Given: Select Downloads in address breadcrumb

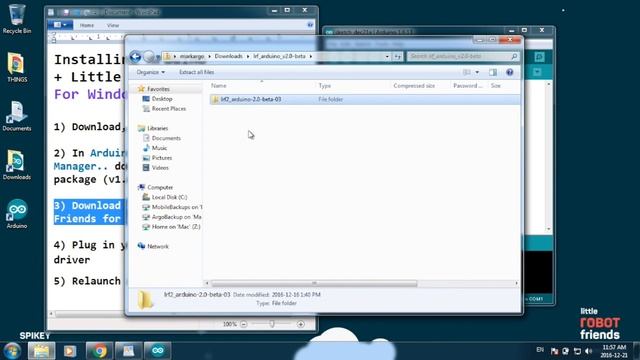Looking at the screenshot, I should tap(229, 56).
